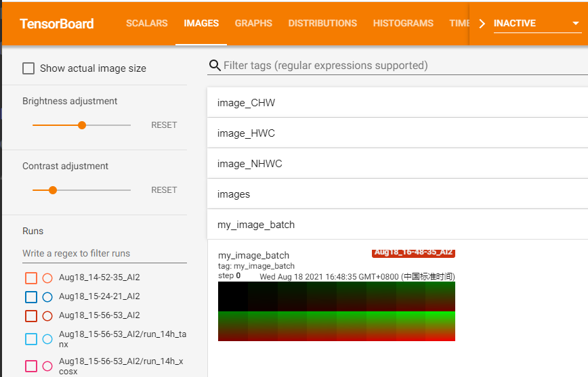Image resolution: width=588 pixels, height=377 pixels.
Task: Click the Filter tags search field
Action: pyautogui.click(x=400, y=66)
